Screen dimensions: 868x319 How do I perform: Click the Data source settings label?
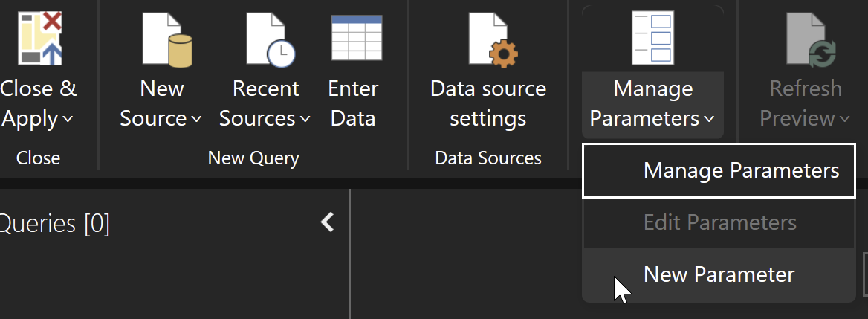coord(488,103)
